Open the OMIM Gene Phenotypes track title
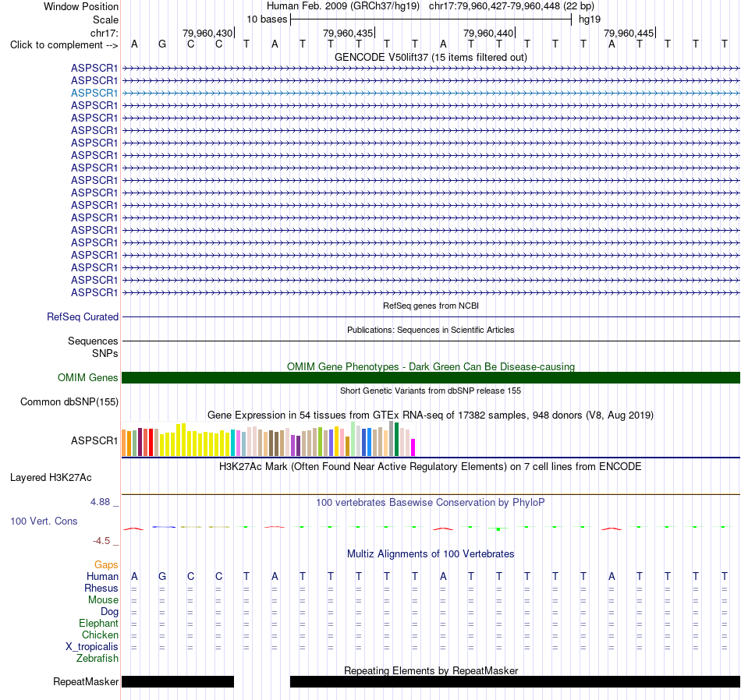Screen dimensions: 741x700 (x=431, y=366)
